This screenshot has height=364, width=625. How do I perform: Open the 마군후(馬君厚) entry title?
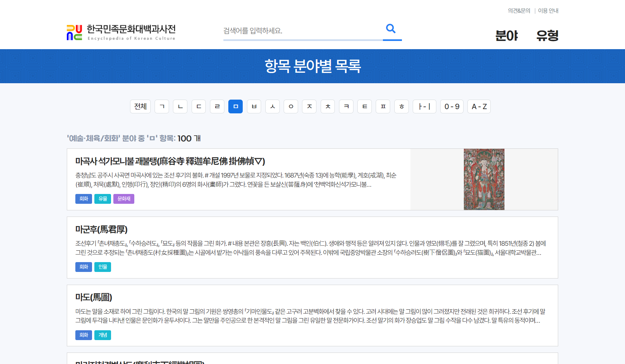(101, 229)
